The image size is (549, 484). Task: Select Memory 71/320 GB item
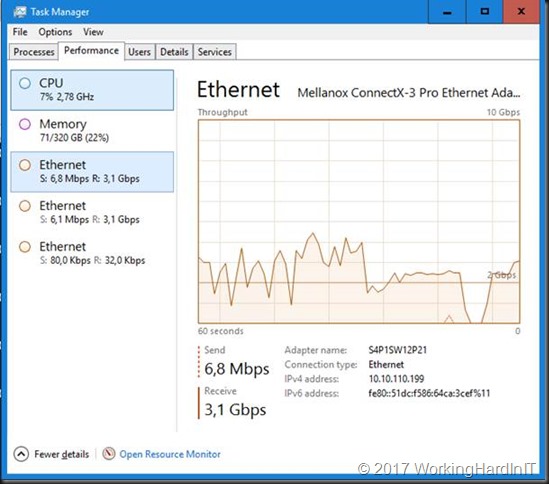[x=92, y=131]
